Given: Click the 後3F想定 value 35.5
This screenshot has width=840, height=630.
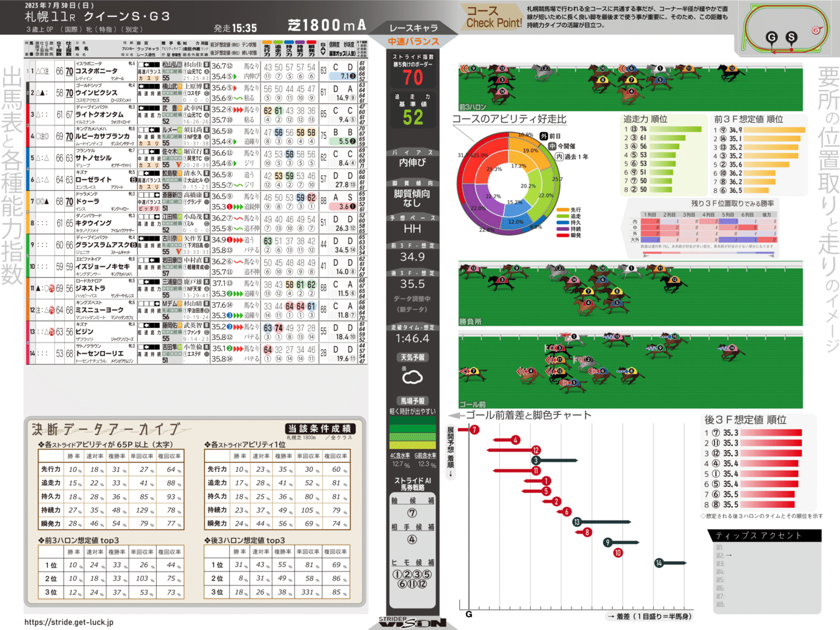Looking at the screenshot, I should pyautogui.click(x=412, y=284).
